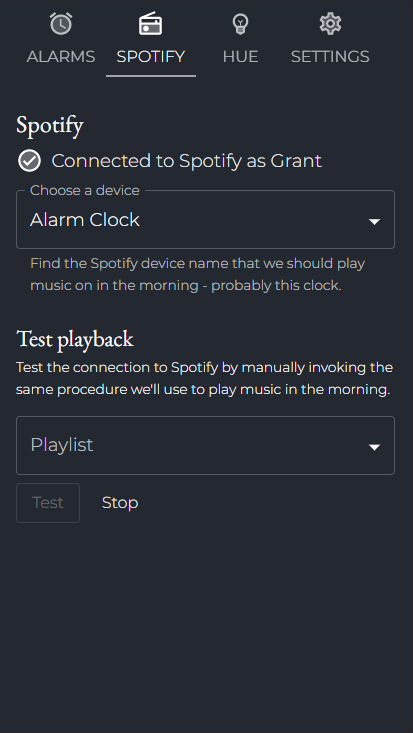Open the ALARMS tab label
This screenshot has height=733, width=413.
click(x=61, y=57)
